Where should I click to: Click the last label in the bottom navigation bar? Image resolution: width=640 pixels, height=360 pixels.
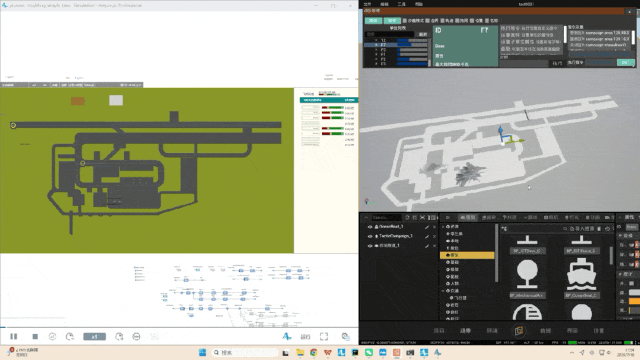point(598,331)
